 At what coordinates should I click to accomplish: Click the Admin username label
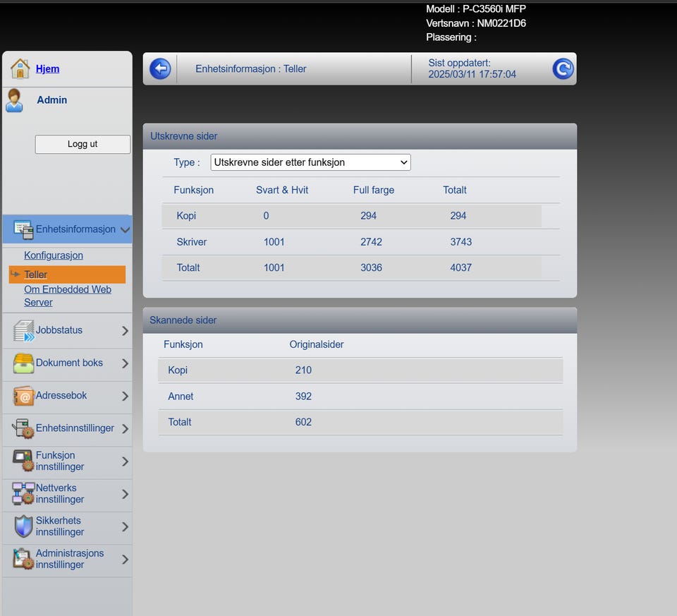click(51, 99)
